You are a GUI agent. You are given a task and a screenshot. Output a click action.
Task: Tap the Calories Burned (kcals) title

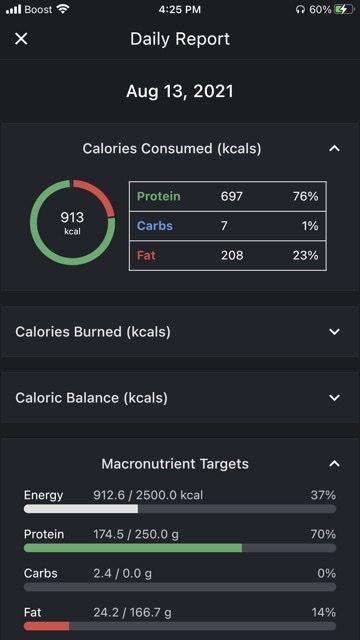click(93, 332)
